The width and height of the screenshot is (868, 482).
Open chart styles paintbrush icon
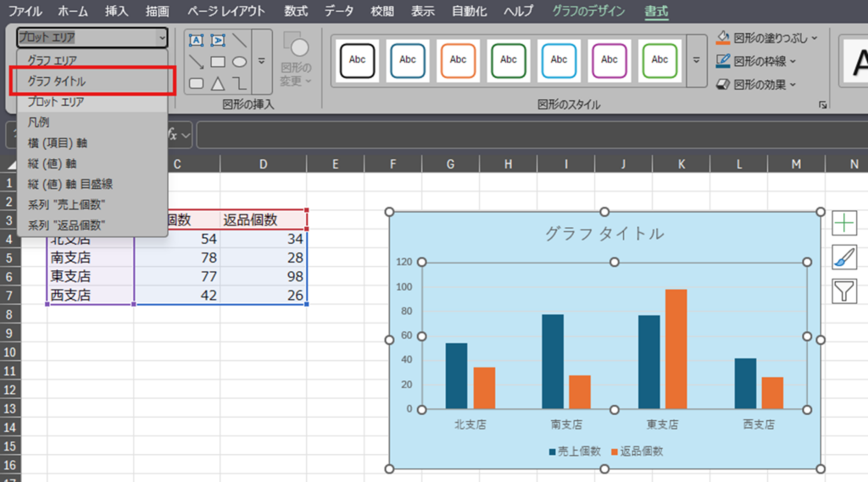[844, 258]
